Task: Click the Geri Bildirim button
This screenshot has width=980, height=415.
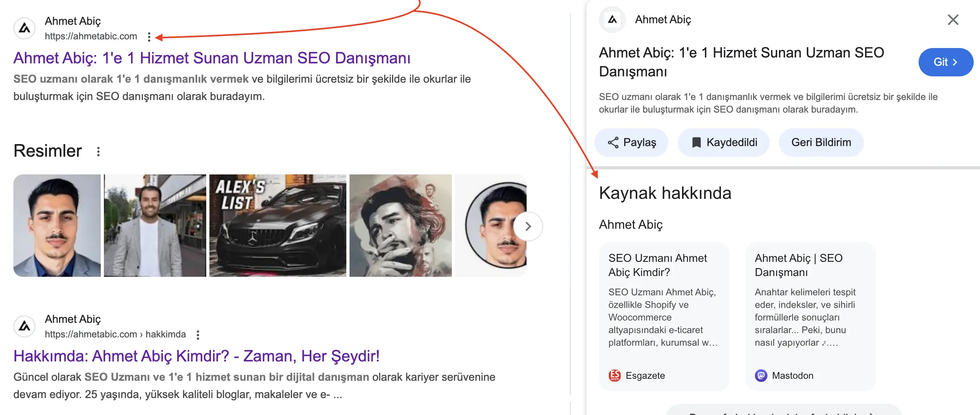Action: [x=821, y=143]
